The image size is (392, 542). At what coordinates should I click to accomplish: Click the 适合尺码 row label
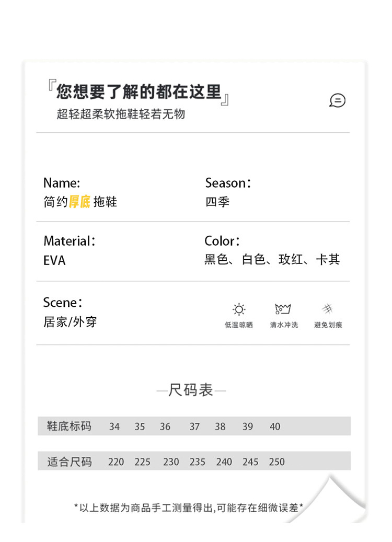point(70,462)
